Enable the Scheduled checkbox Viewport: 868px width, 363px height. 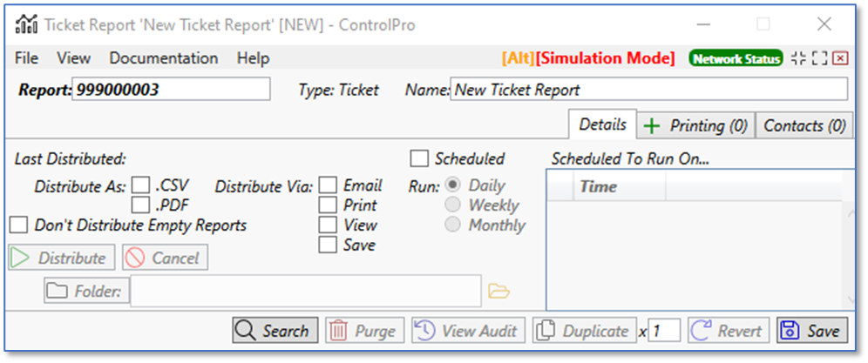(419, 158)
